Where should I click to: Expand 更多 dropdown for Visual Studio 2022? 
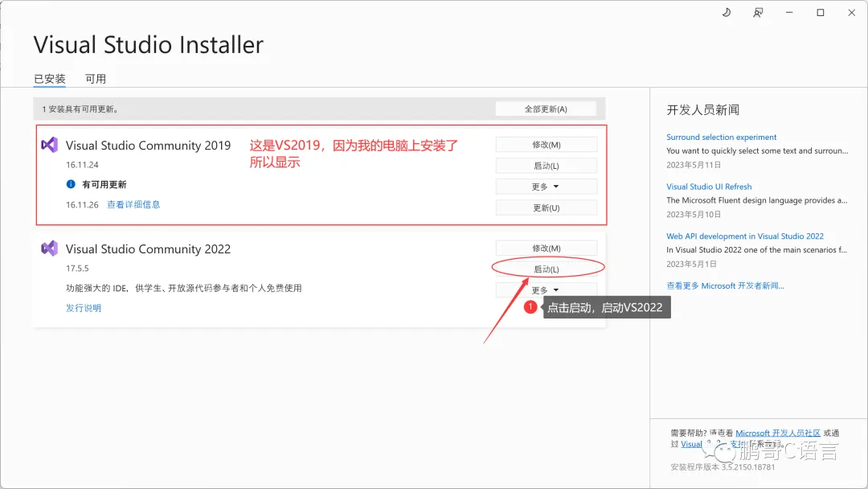[547, 290]
